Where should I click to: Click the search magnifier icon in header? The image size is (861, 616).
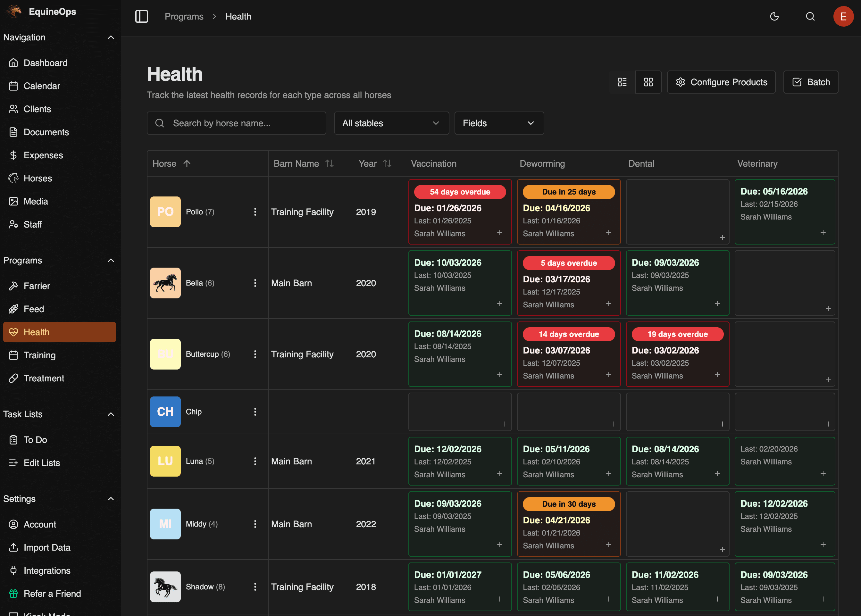tap(810, 16)
